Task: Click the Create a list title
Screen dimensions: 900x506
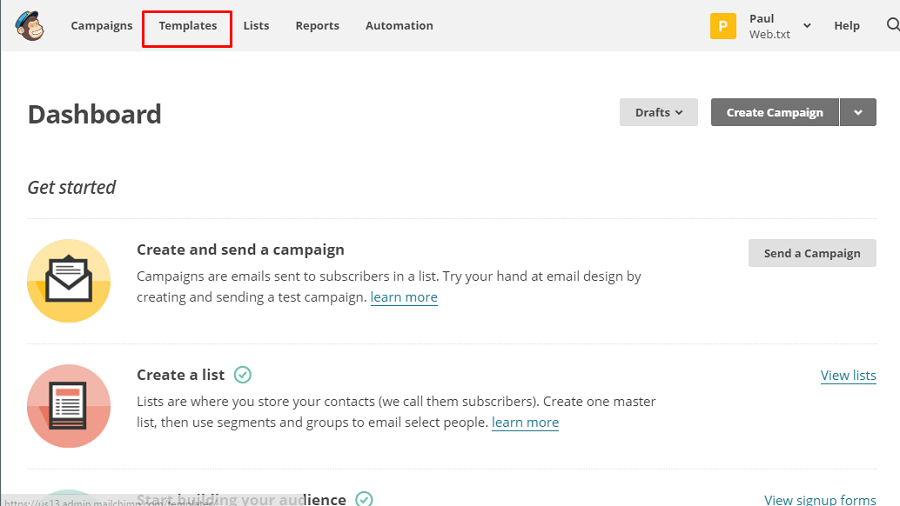Action: pos(181,375)
